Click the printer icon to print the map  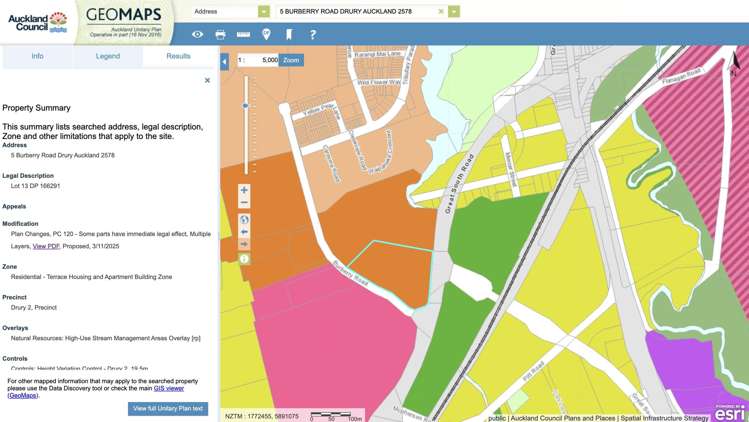pos(220,34)
